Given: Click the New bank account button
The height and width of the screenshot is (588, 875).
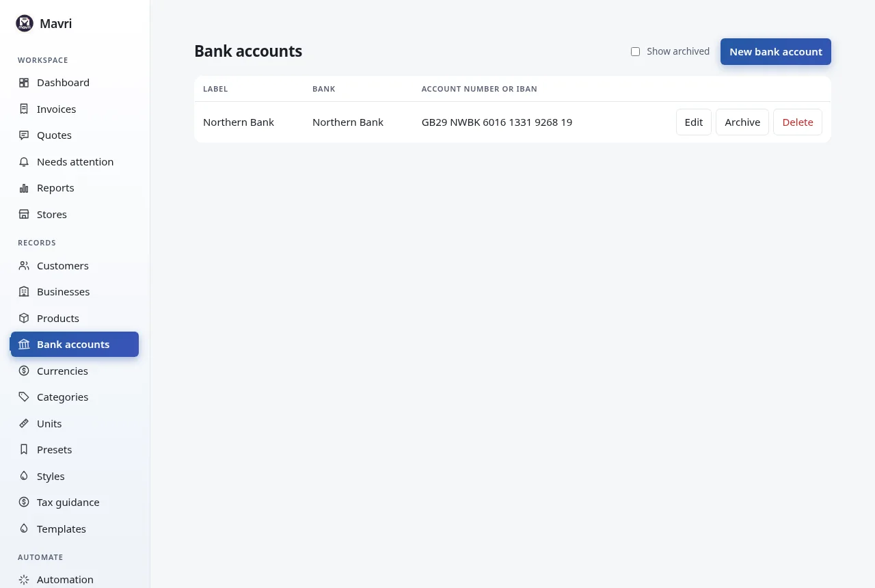Looking at the screenshot, I should (776, 52).
